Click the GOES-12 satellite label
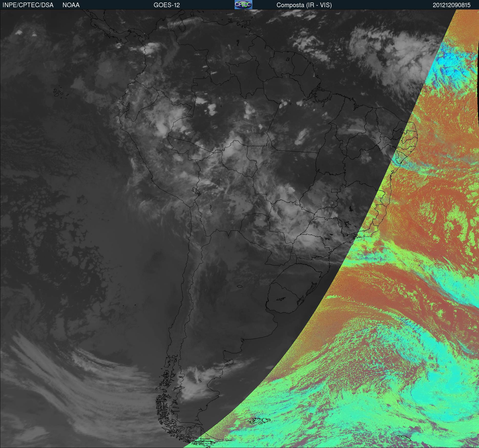Screen dimensions: 479x448 [167, 5]
